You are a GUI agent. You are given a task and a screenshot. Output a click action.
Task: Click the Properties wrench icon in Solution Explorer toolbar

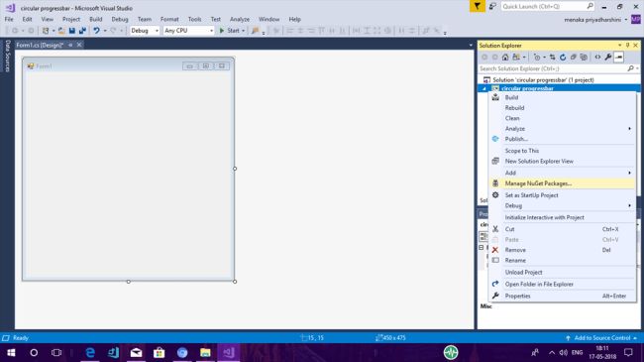[608, 58]
